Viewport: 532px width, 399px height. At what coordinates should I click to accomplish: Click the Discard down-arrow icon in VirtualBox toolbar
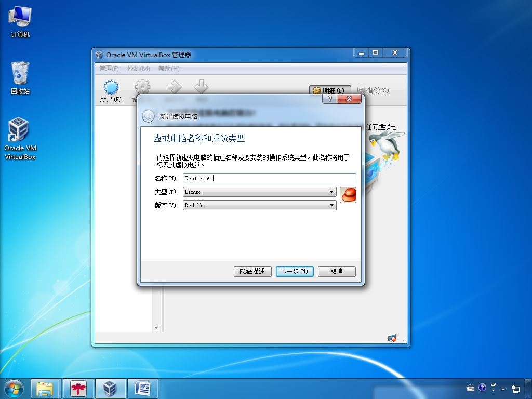(x=201, y=87)
